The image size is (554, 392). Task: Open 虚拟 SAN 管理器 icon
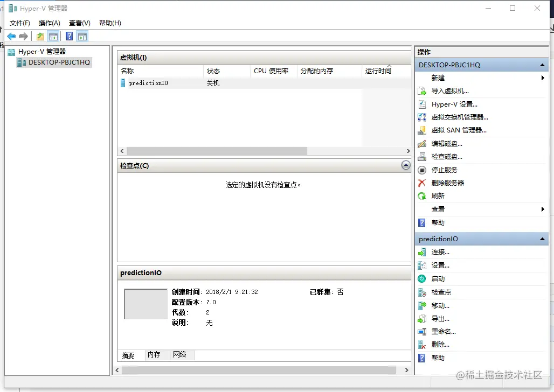422,130
